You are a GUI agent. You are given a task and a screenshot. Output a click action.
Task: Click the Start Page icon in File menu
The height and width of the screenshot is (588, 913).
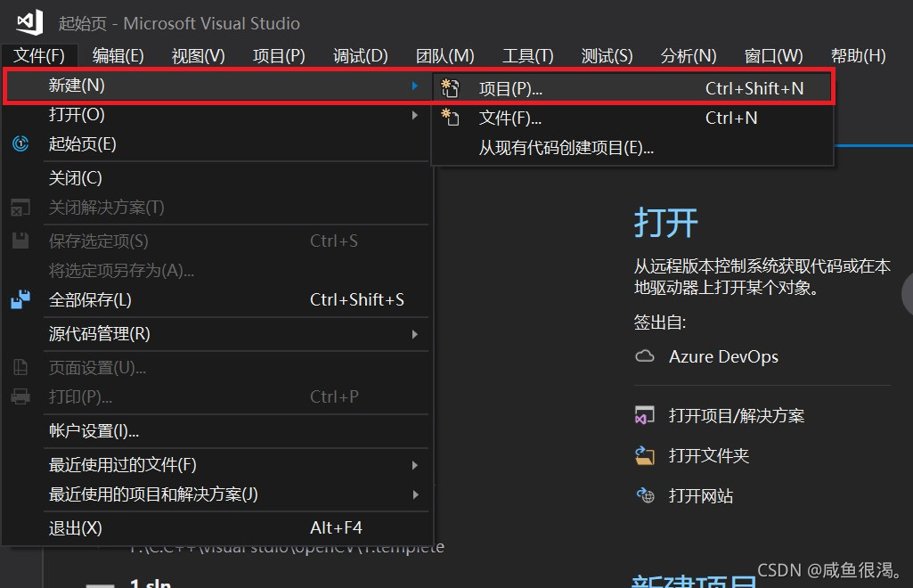pos(20,143)
